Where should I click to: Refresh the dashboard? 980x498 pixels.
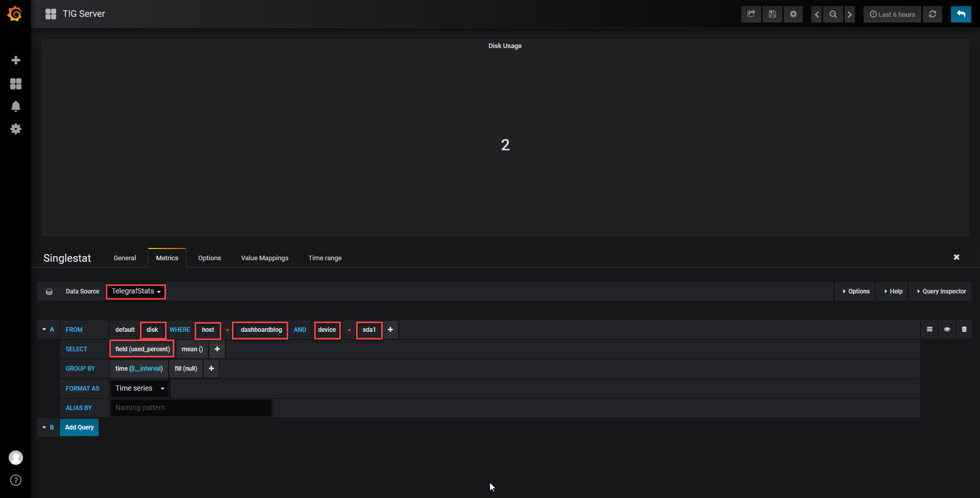932,14
